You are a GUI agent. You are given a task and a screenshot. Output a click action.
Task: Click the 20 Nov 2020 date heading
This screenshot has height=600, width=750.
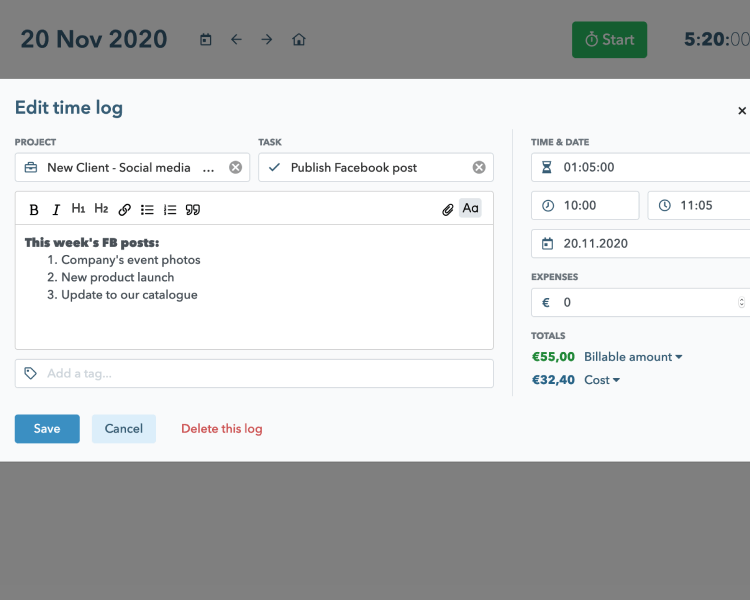tap(94, 39)
